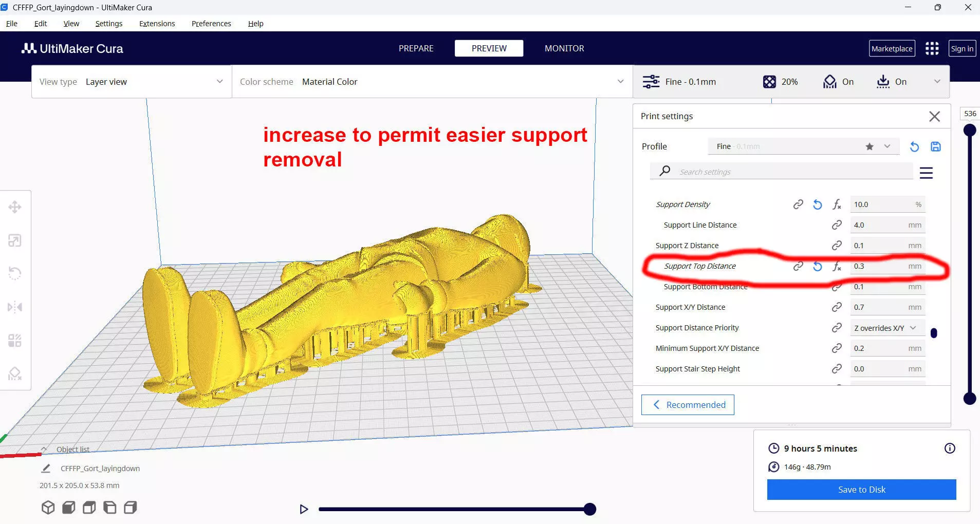Save the profile with the disk icon

point(936,146)
